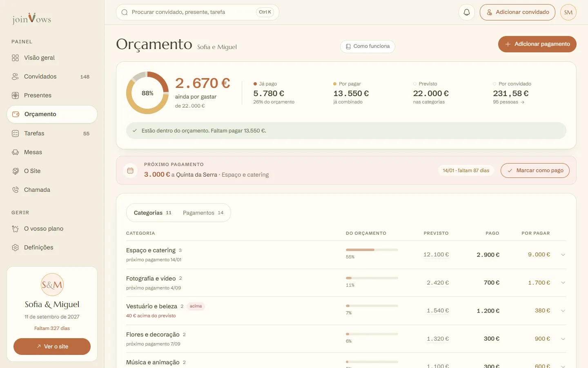The width and height of the screenshot is (588, 368).
Task: Open Convidados in the sidebar
Action: click(52, 76)
